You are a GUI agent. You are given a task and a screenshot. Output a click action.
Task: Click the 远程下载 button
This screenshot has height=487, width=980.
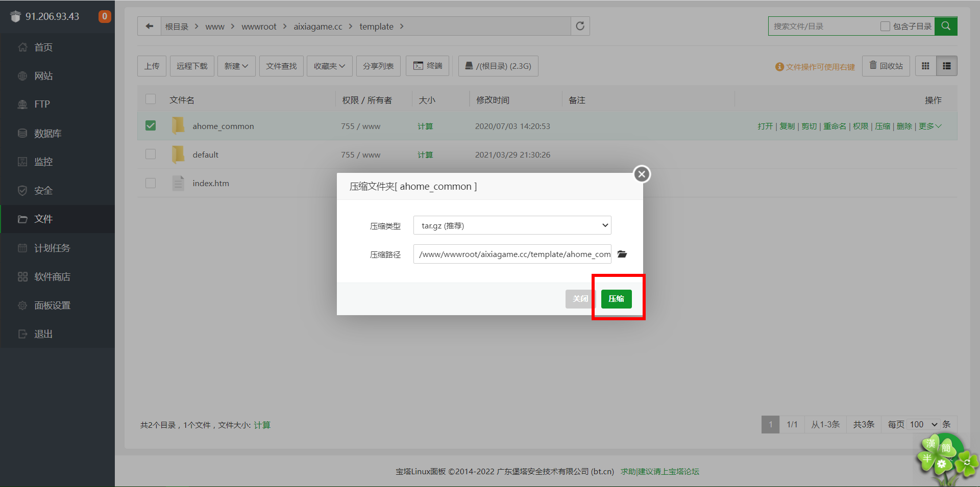click(x=192, y=66)
